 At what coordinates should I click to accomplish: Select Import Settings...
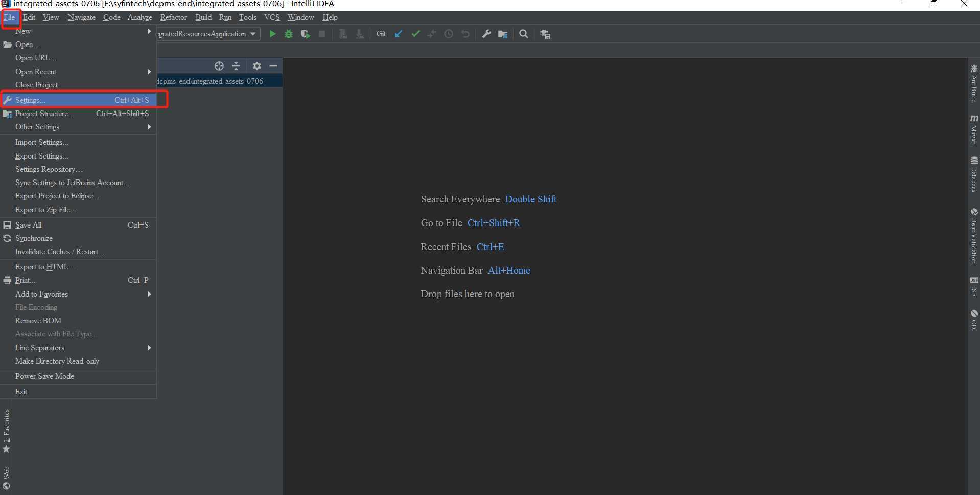click(x=78, y=142)
